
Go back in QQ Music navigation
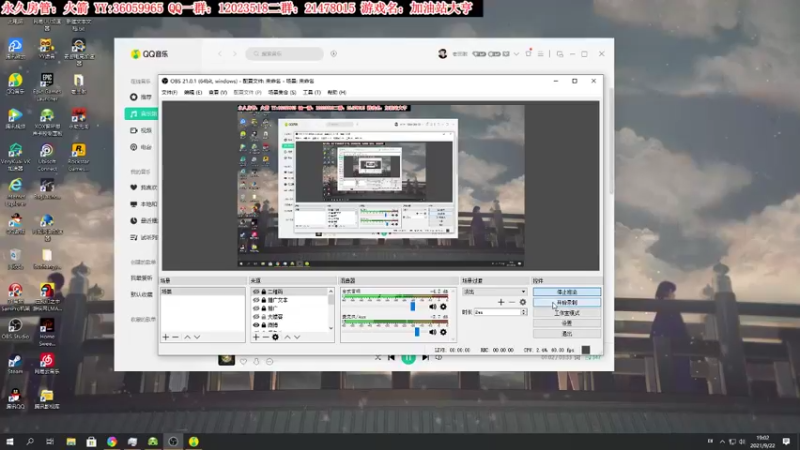[x=220, y=54]
